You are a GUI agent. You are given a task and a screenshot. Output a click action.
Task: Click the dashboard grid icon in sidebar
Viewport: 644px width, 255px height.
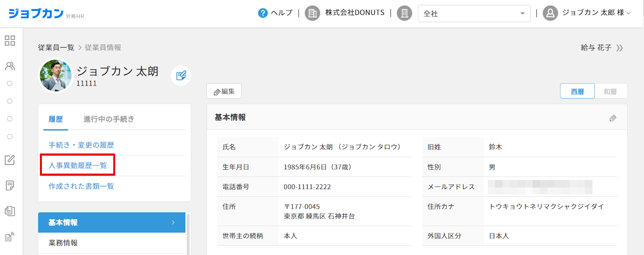click(x=10, y=41)
